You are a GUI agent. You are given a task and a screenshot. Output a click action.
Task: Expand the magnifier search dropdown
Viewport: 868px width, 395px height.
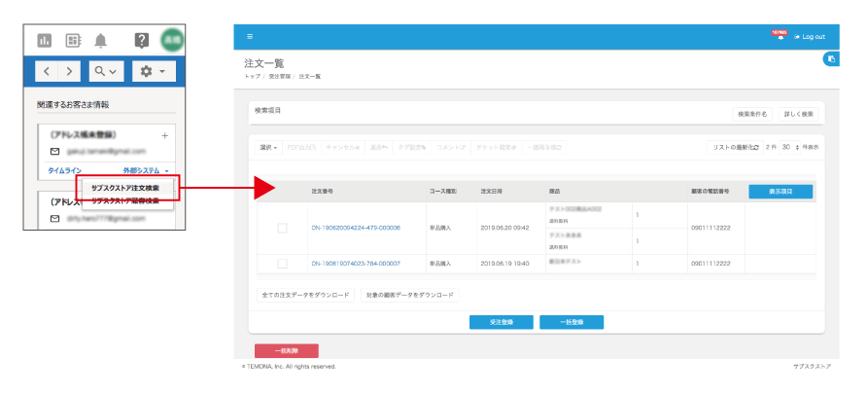105,71
